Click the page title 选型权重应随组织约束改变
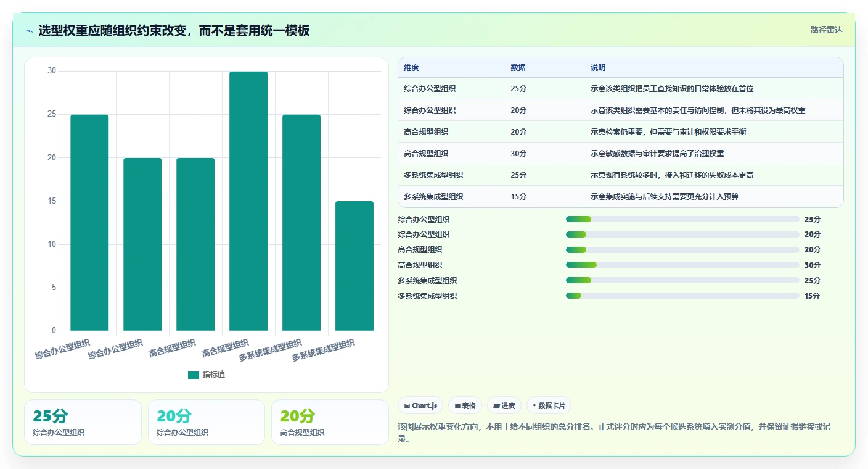The width and height of the screenshot is (868, 469). [x=174, y=30]
